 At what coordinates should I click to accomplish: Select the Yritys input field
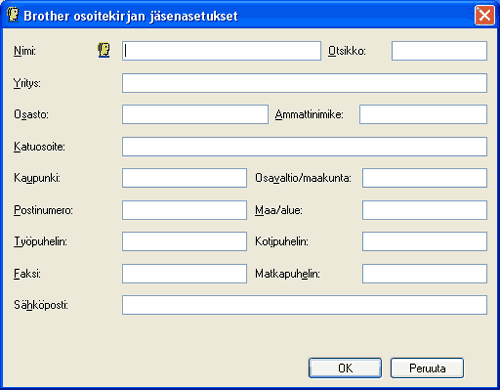tap(304, 83)
